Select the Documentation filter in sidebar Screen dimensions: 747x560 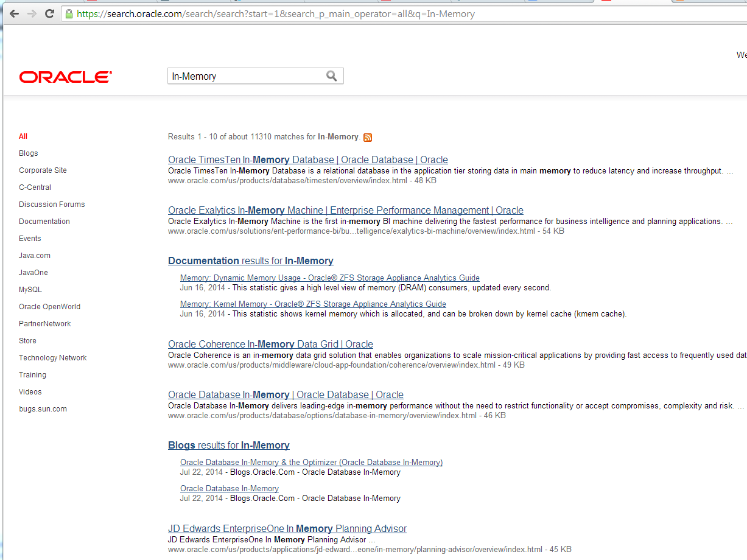(x=44, y=222)
